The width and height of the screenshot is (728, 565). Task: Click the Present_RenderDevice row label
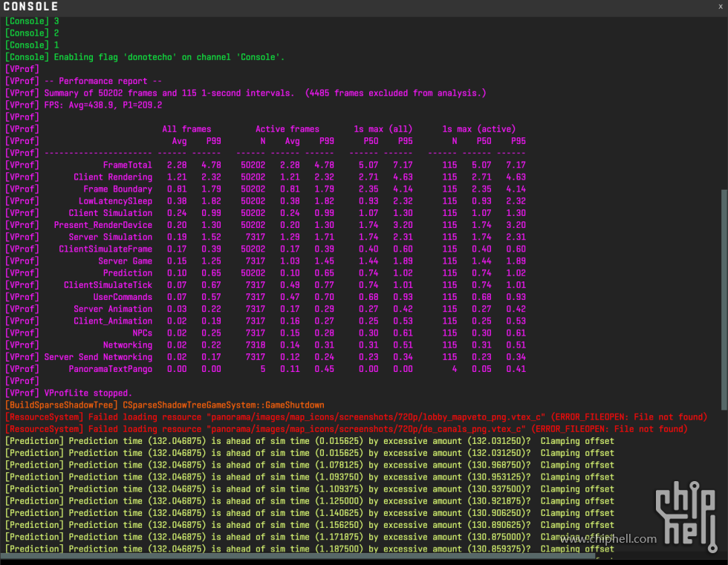[x=103, y=225]
